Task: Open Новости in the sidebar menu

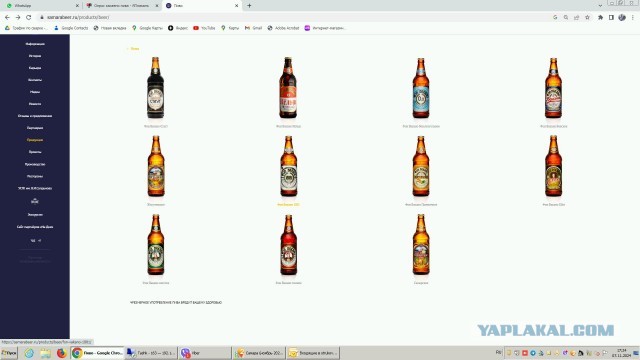Action: (35, 104)
